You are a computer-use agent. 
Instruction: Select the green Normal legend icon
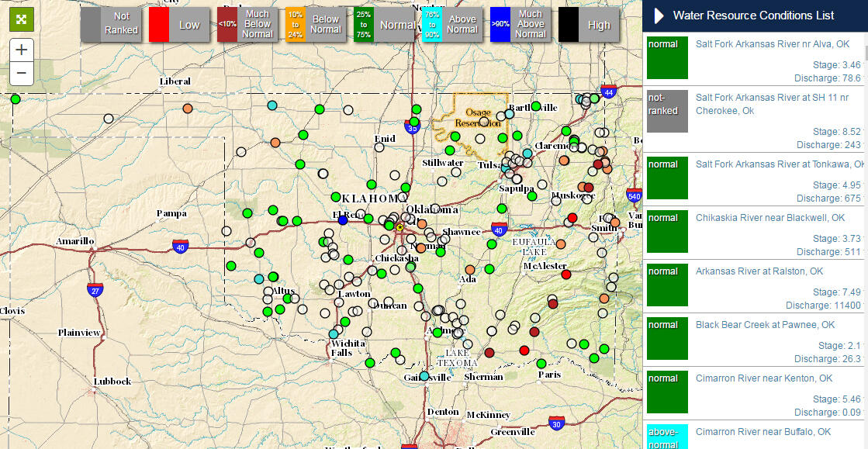364,24
